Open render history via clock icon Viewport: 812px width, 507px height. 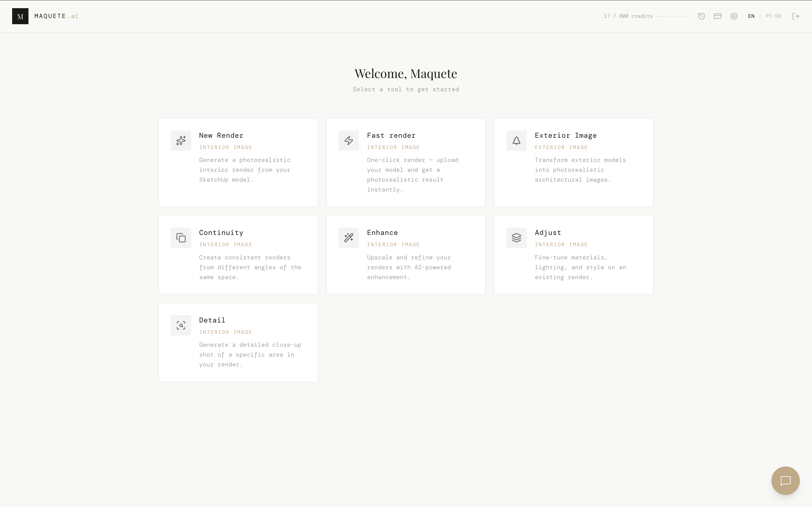701,16
